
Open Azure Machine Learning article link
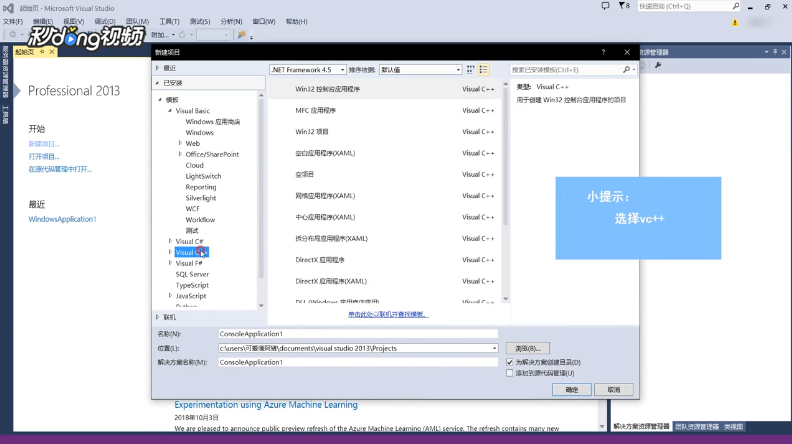pyautogui.click(x=266, y=405)
